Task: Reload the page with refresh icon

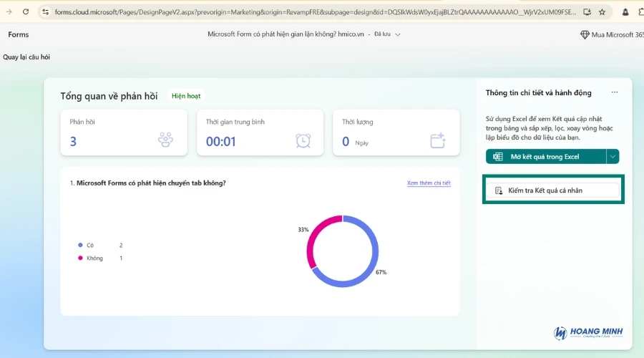Action: click(x=26, y=12)
